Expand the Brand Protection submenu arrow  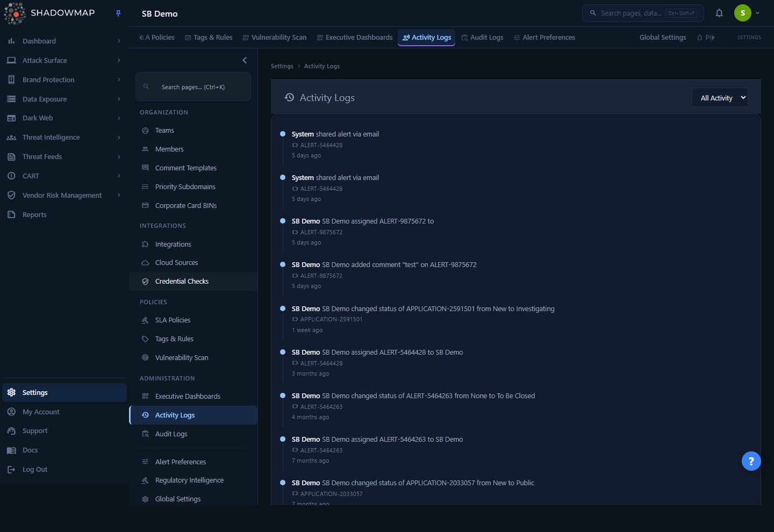[x=119, y=80]
